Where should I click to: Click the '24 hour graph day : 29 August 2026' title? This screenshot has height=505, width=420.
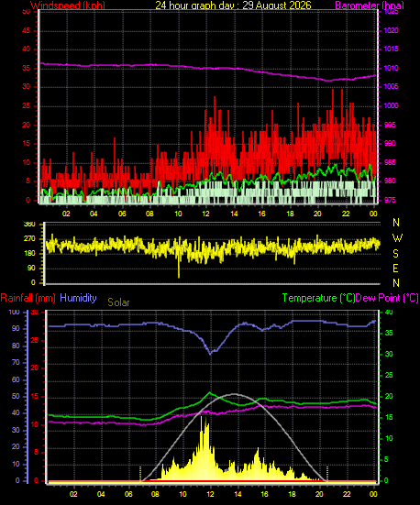(x=233, y=5)
